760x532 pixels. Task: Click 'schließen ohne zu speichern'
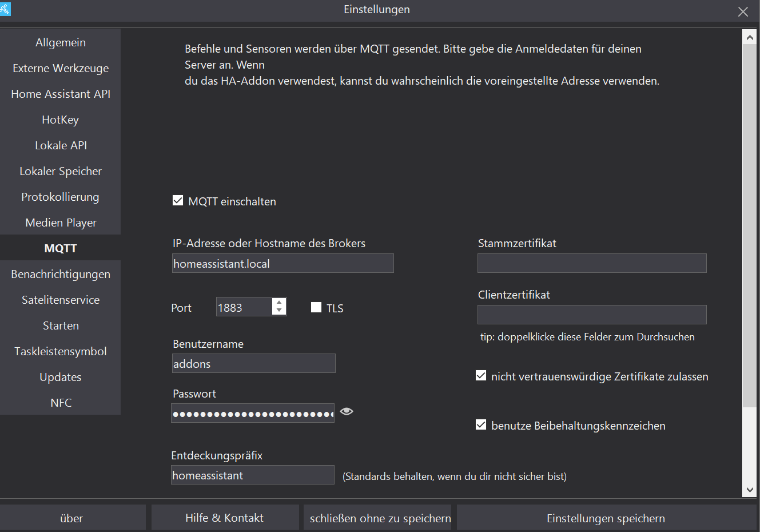click(x=377, y=518)
